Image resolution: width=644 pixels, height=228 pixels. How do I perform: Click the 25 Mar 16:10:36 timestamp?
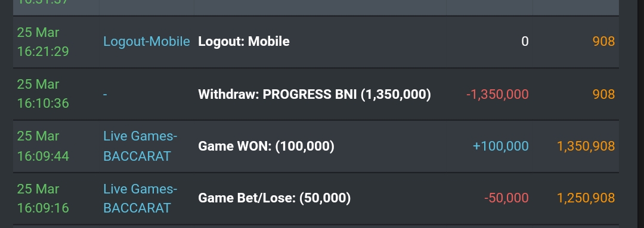[x=43, y=94]
